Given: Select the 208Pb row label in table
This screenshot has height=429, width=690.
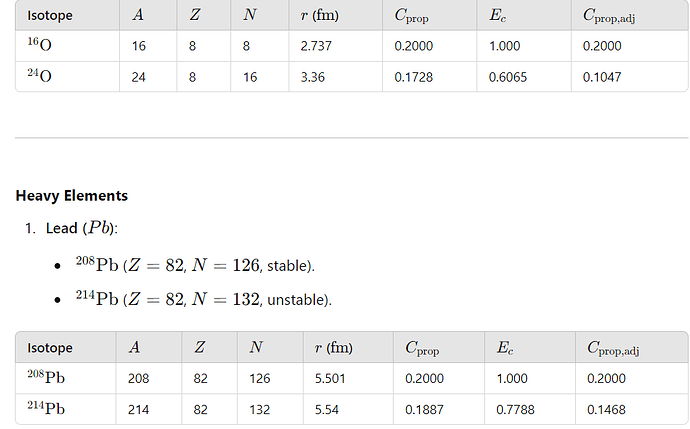Looking at the screenshot, I should 46,377.
